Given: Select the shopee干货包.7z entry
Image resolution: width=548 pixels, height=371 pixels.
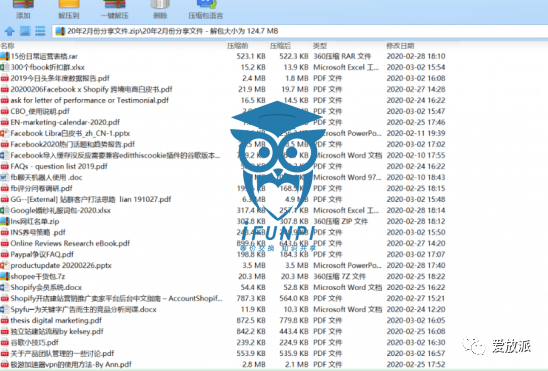Looking at the screenshot, I should click(x=223, y=276).
